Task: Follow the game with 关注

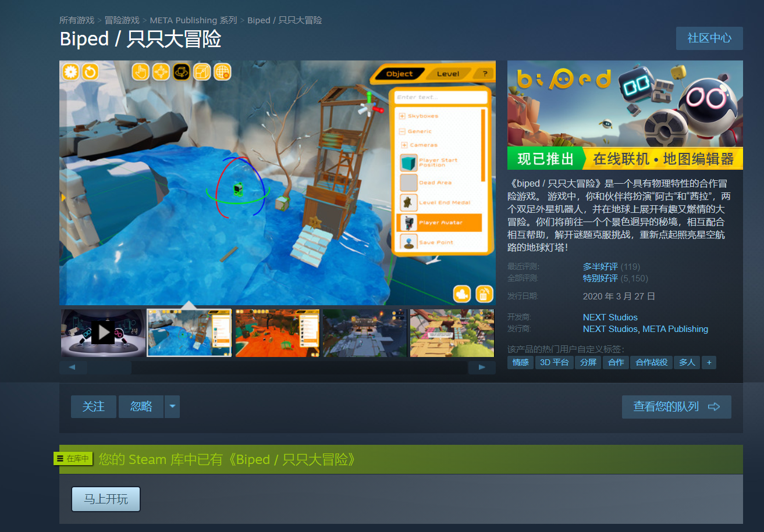Action: coord(94,406)
